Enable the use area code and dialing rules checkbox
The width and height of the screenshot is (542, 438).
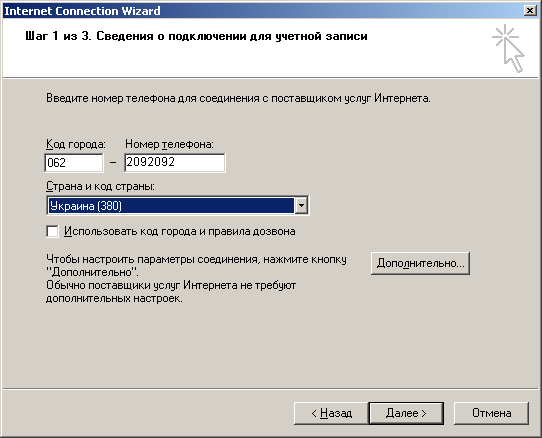pos(52,231)
